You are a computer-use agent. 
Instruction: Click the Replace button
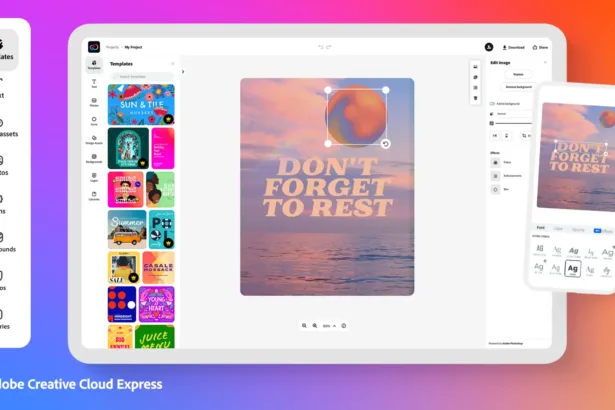click(x=518, y=74)
